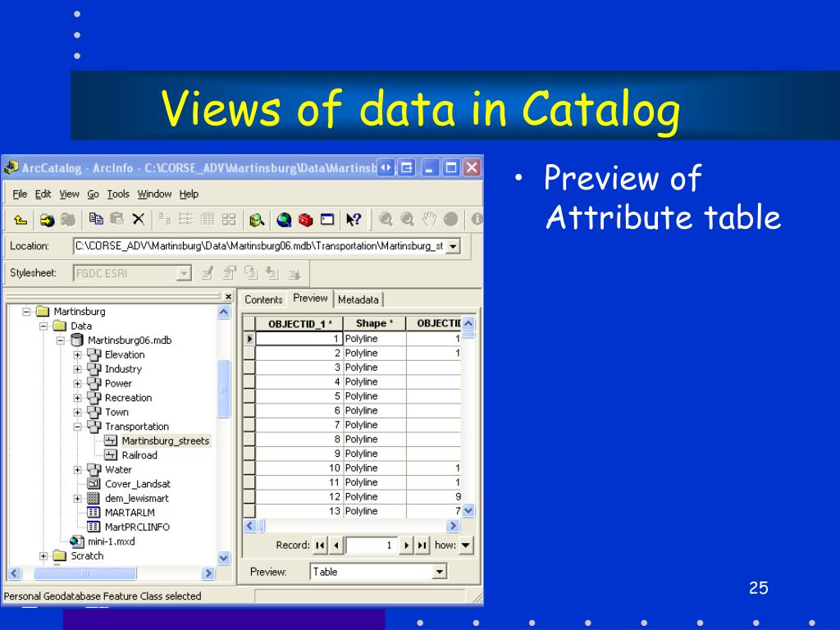Expand the Industry feature dataset
The width and height of the screenshot is (840, 630).
(77, 369)
